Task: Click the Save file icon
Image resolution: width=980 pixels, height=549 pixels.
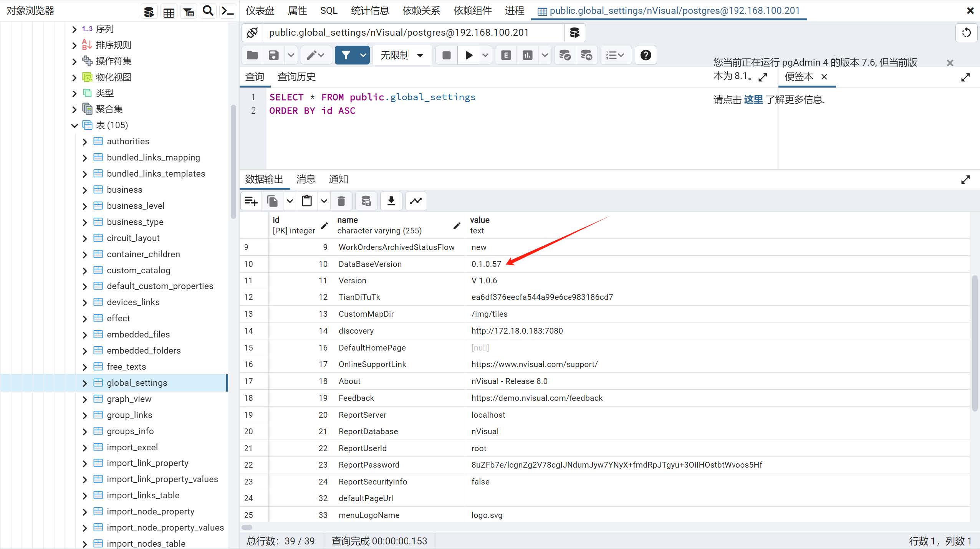Action: [273, 55]
